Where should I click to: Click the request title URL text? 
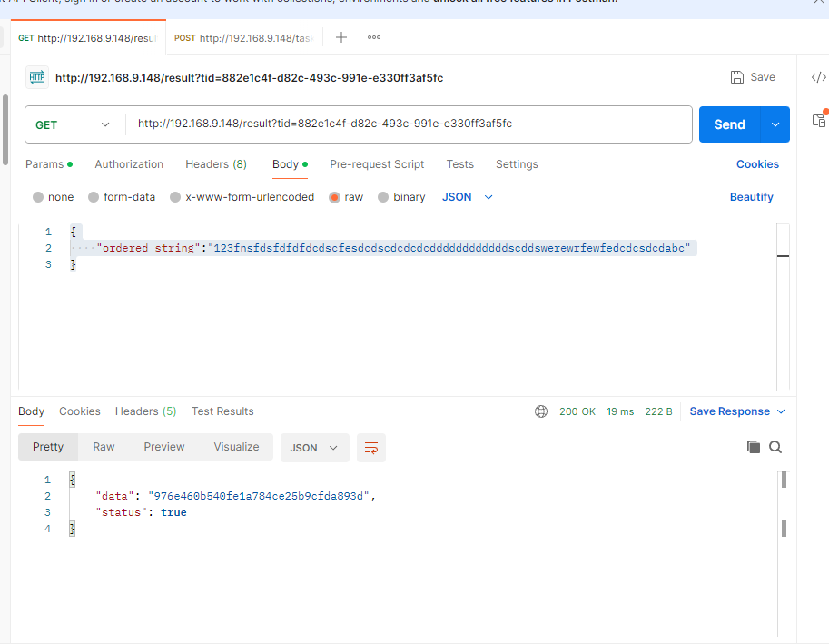point(249,78)
